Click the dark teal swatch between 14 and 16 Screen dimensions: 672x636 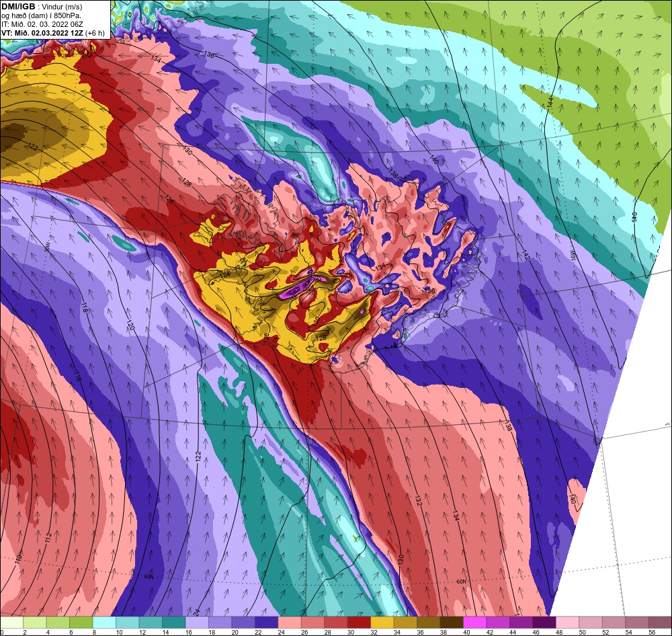click(x=175, y=623)
